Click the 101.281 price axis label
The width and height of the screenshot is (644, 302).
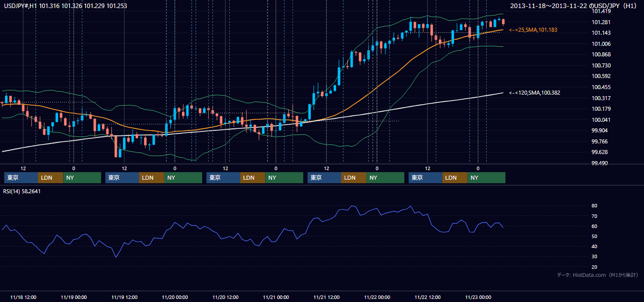coord(601,22)
